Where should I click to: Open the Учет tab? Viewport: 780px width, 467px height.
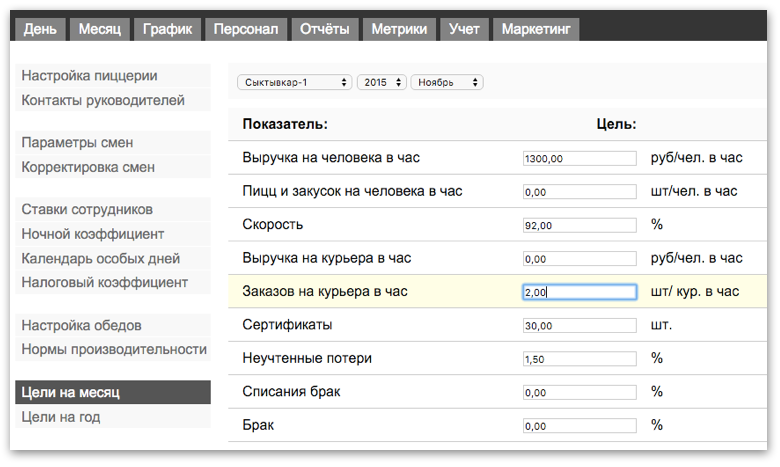(x=464, y=29)
